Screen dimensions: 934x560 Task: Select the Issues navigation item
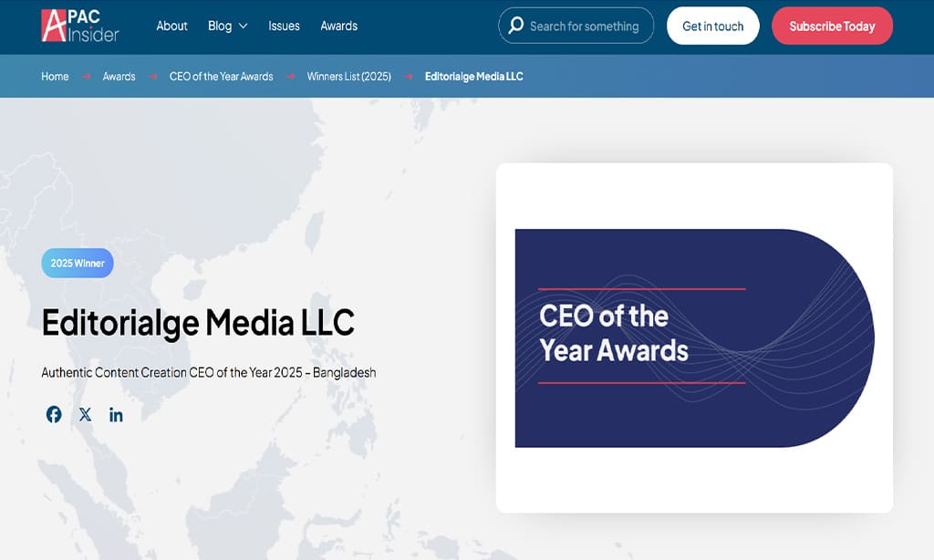(x=283, y=26)
